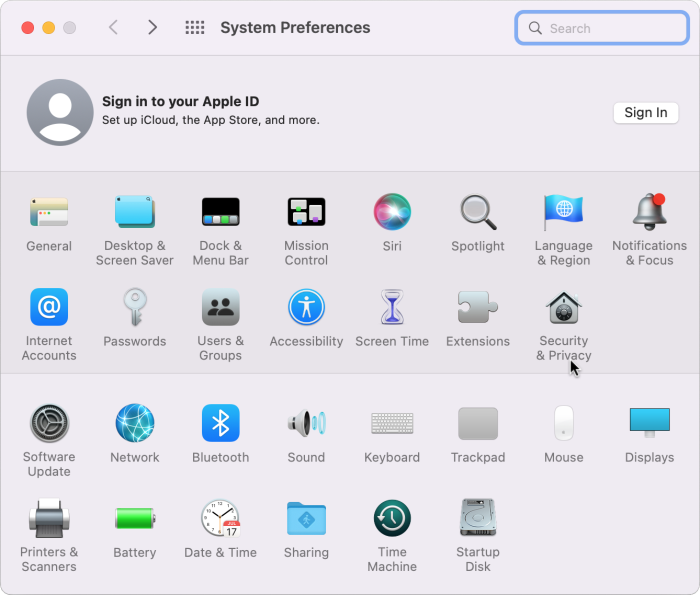Click the Apple ID profile avatar
Screen dimensions: 700x595
[60, 112]
